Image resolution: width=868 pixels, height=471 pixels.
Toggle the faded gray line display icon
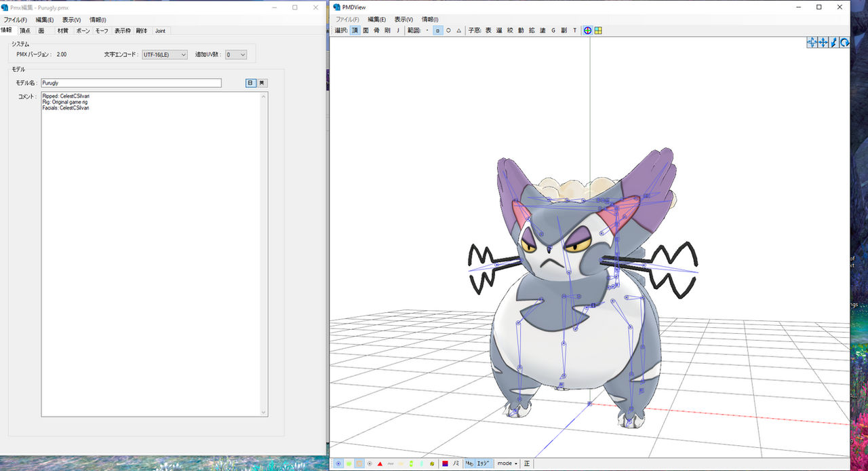[391, 464]
